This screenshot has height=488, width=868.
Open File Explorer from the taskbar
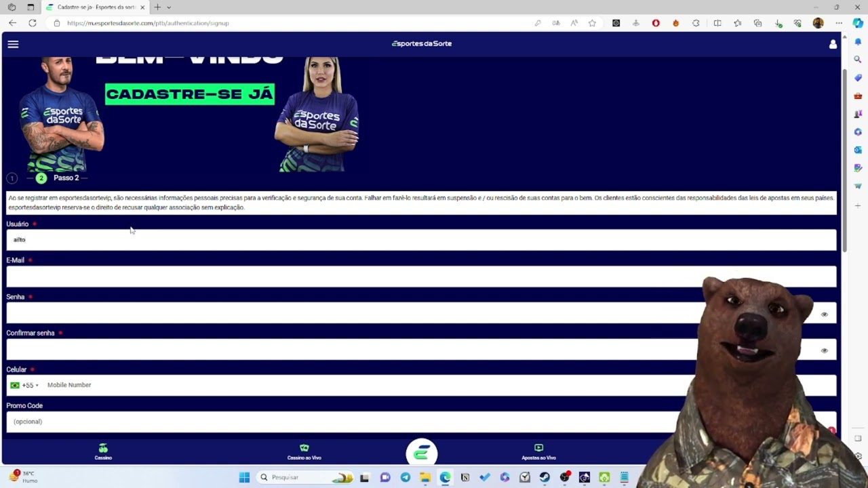(425, 477)
